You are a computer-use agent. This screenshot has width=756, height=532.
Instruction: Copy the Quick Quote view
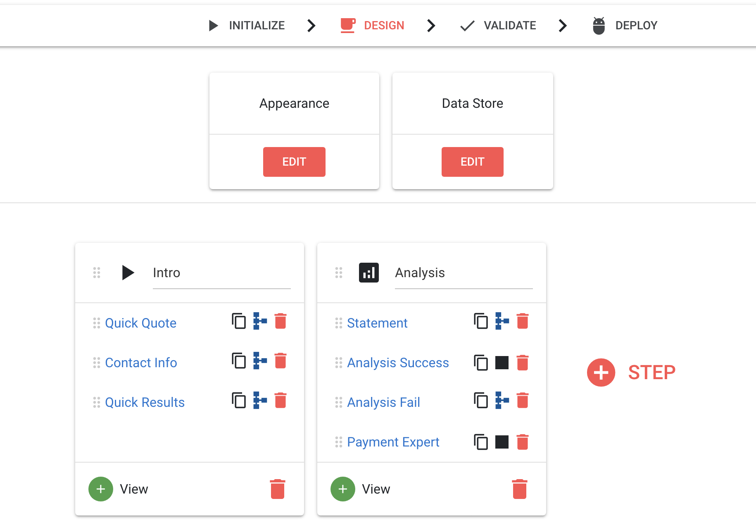click(x=239, y=321)
